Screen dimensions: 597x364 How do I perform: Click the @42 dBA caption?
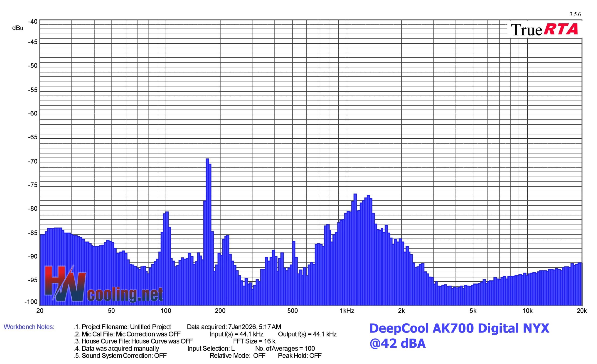397,343
